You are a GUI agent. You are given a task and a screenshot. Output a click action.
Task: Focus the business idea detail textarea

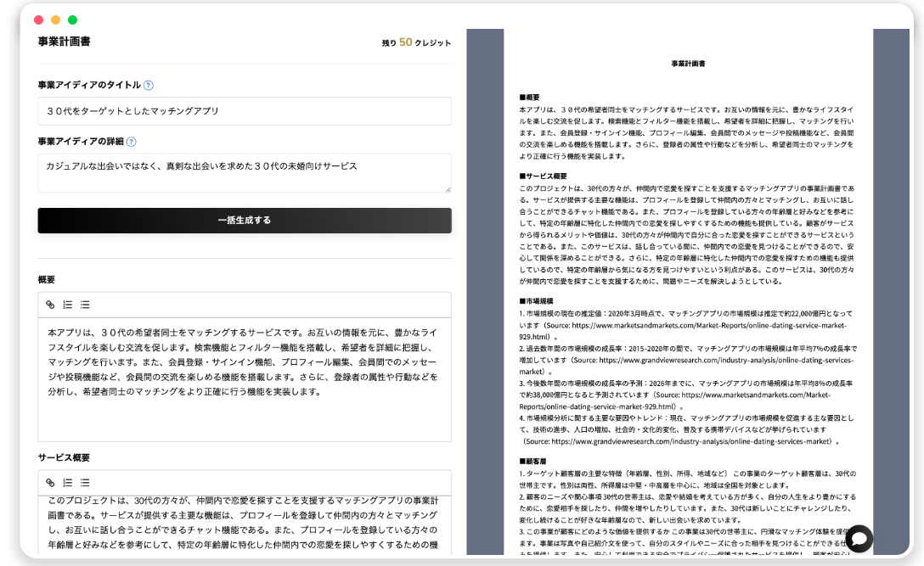point(245,173)
